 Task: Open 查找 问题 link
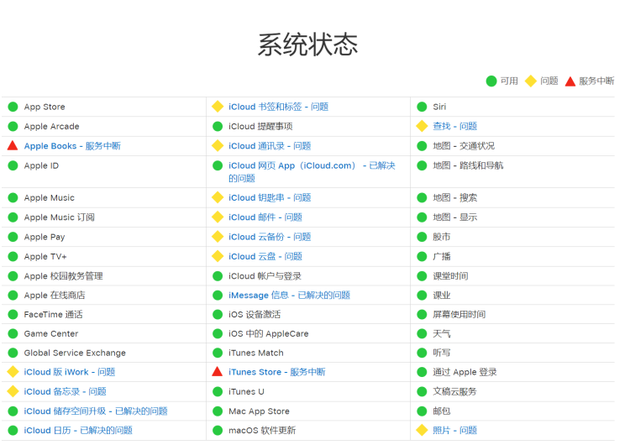pyautogui.click(x=455, y=126)
